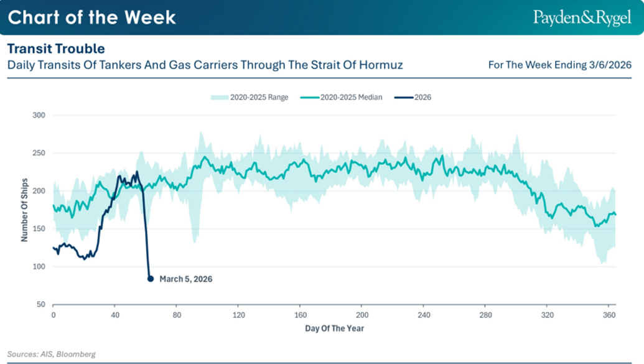The width and height of the screenshot is (644, 364).
Task: Click the "Number Of Ships" y-axis title
Action: click(x=25, y=210)
